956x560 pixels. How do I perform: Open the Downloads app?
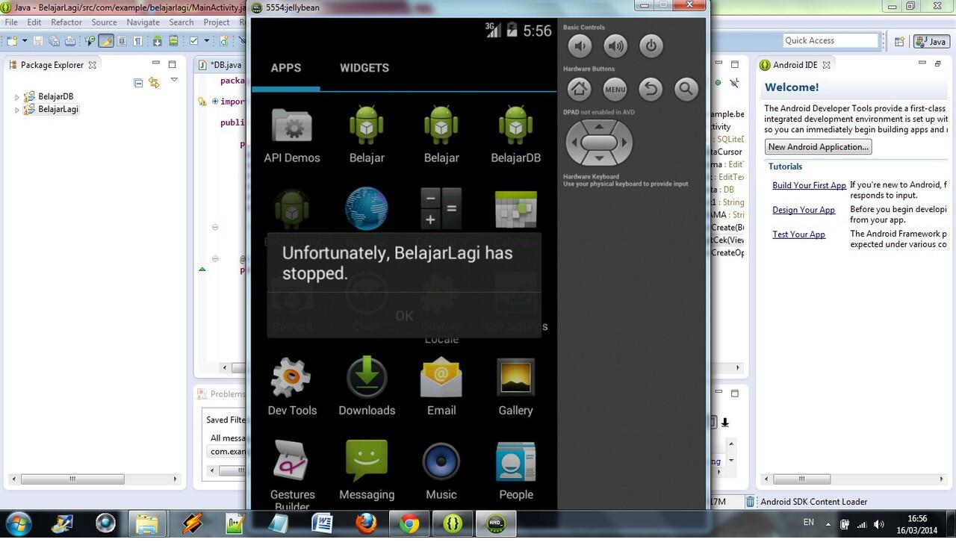point(367,387)
